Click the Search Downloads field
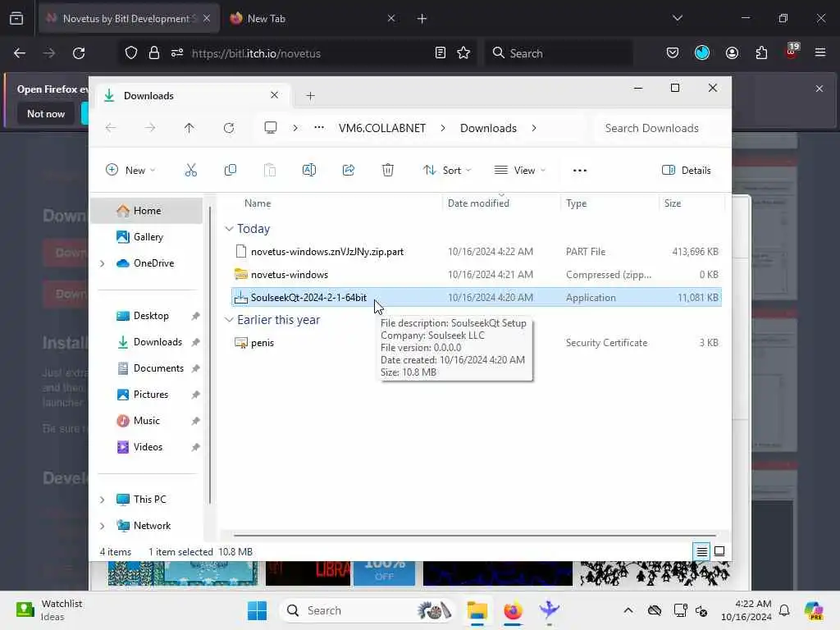840x630 pixels. [x=660, y=128]
